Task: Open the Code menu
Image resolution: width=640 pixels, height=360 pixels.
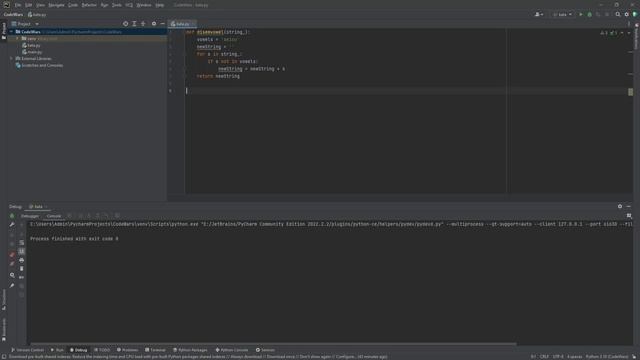Action: 73,5
